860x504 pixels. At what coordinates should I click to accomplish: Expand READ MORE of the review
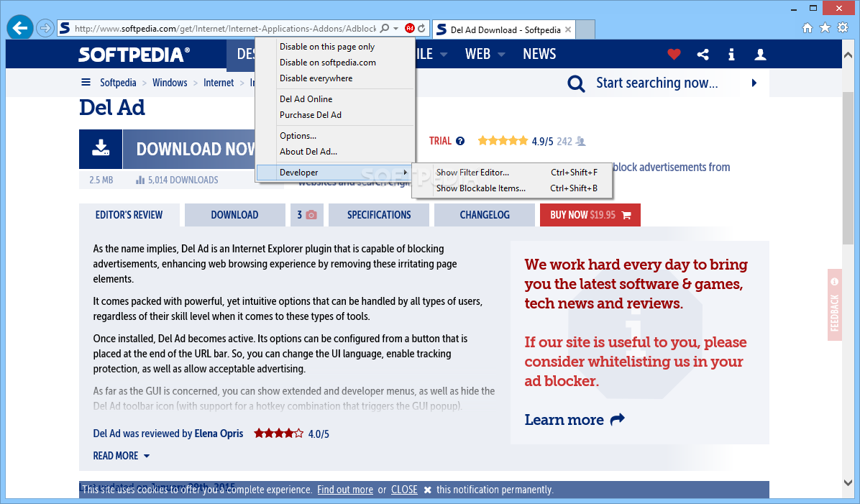pyautogui.click(x=122, y=456)
